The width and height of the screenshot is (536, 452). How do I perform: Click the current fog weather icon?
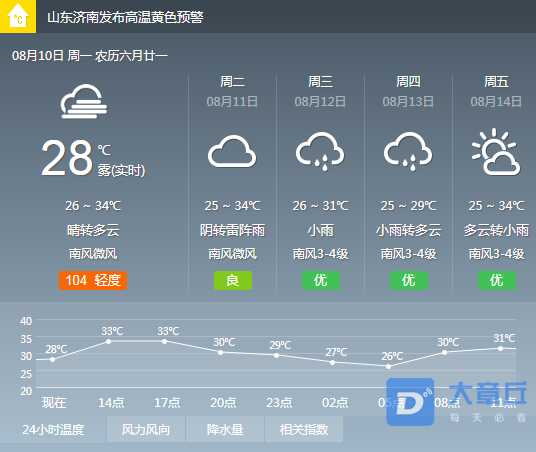pyautogui.click(x=84, y=101)
